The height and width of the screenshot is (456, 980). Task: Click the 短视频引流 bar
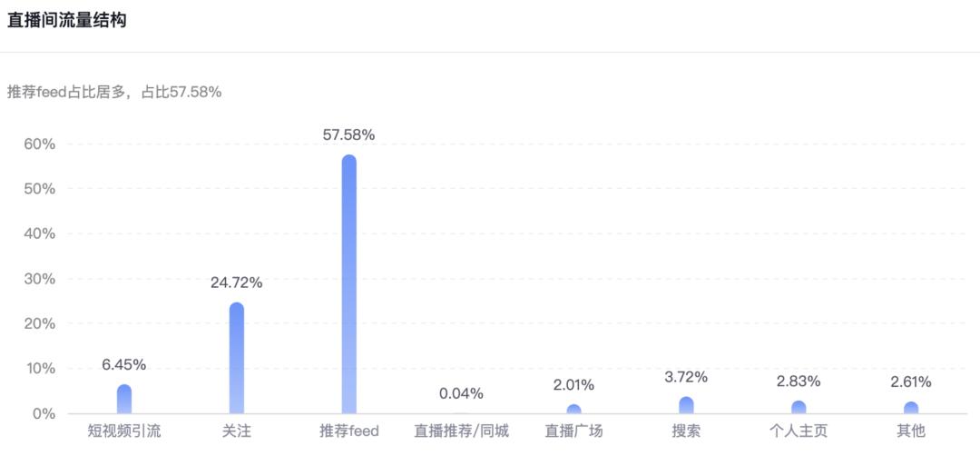(x=124, y=399)
